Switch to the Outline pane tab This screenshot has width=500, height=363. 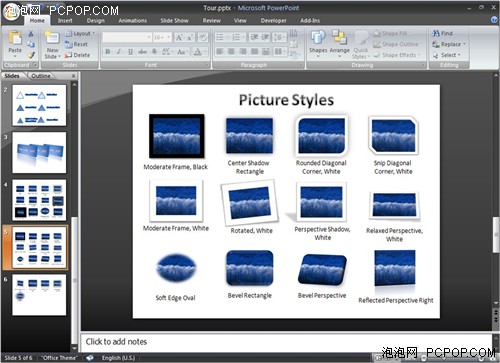pos(41,76)
